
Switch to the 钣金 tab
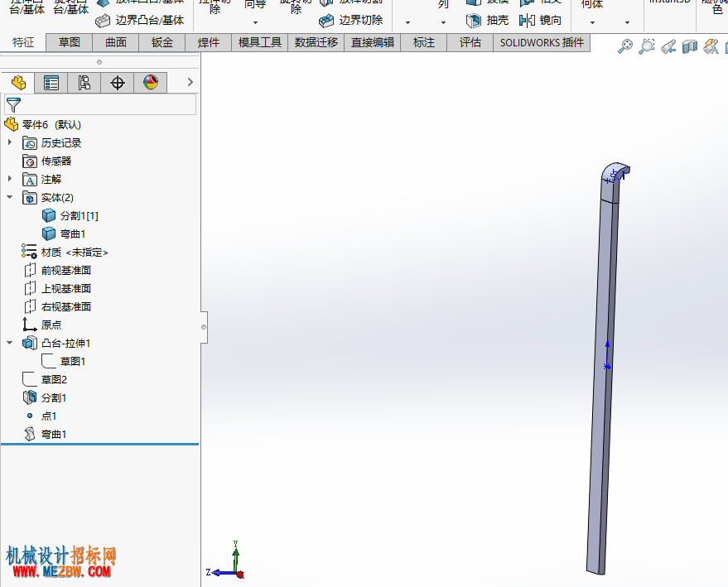(162, 43)
